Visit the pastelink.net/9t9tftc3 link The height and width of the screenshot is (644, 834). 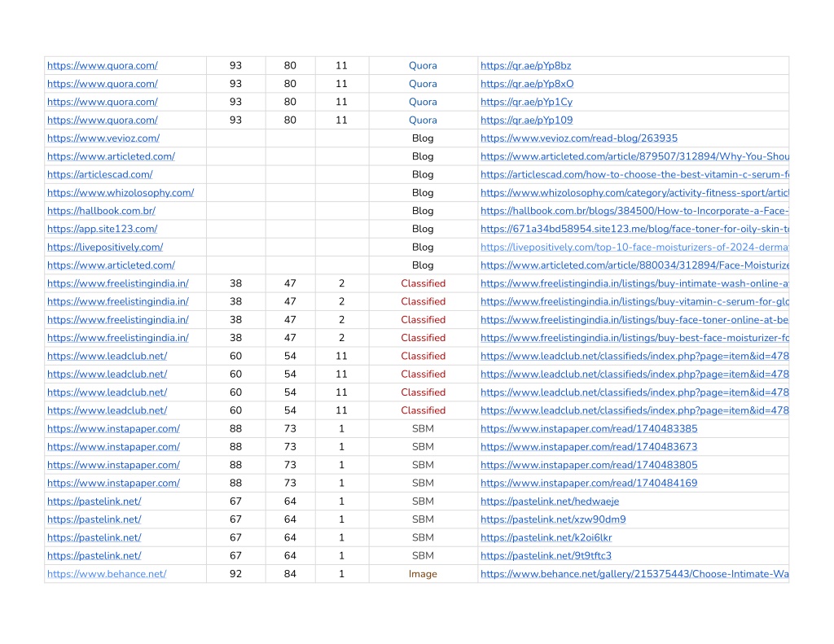click(546, 555)
